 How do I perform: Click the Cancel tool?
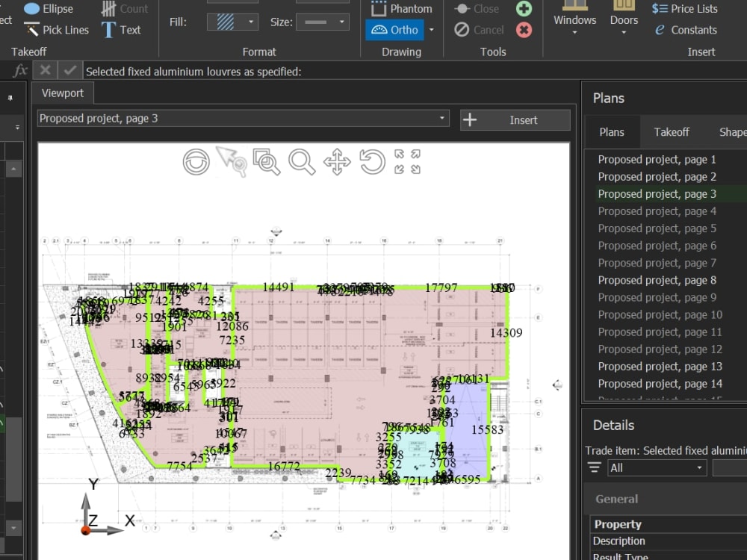pyautogui.click(x=478, y=30)
